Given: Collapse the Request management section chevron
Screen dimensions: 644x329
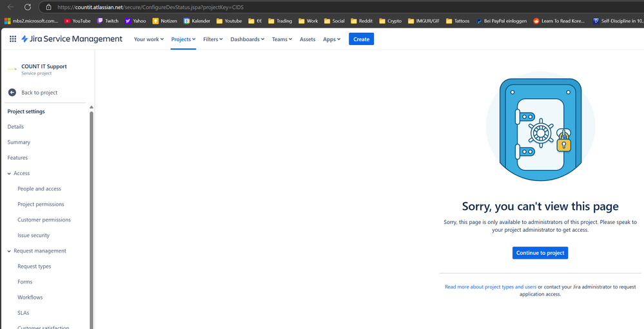Looking at the screenshot, I should point(9,251).
